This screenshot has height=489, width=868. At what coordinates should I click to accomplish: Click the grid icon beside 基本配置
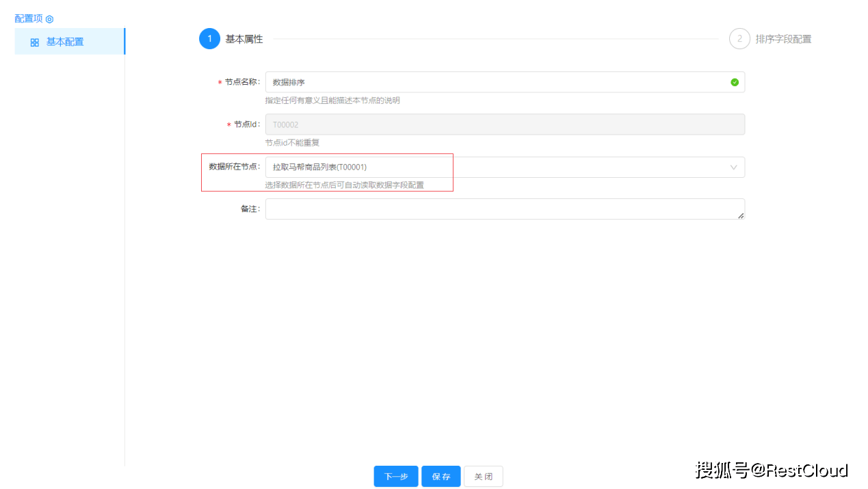click(35, 42)
